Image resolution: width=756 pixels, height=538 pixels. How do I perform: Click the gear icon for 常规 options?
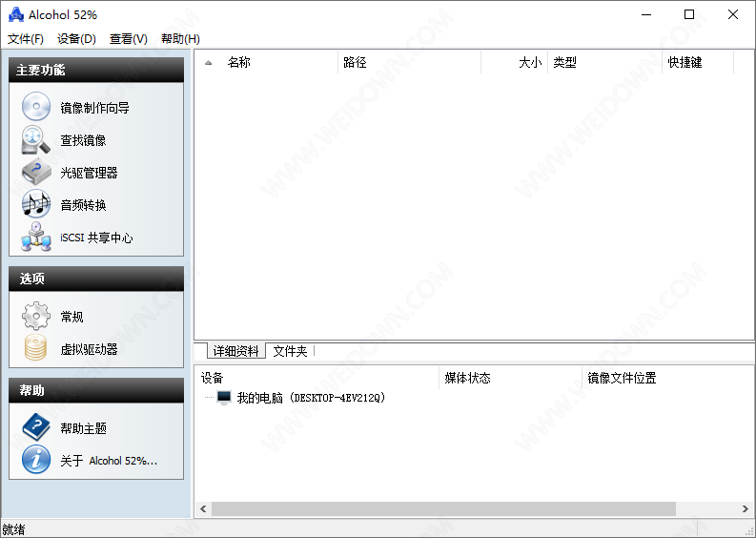click(36, 316)
